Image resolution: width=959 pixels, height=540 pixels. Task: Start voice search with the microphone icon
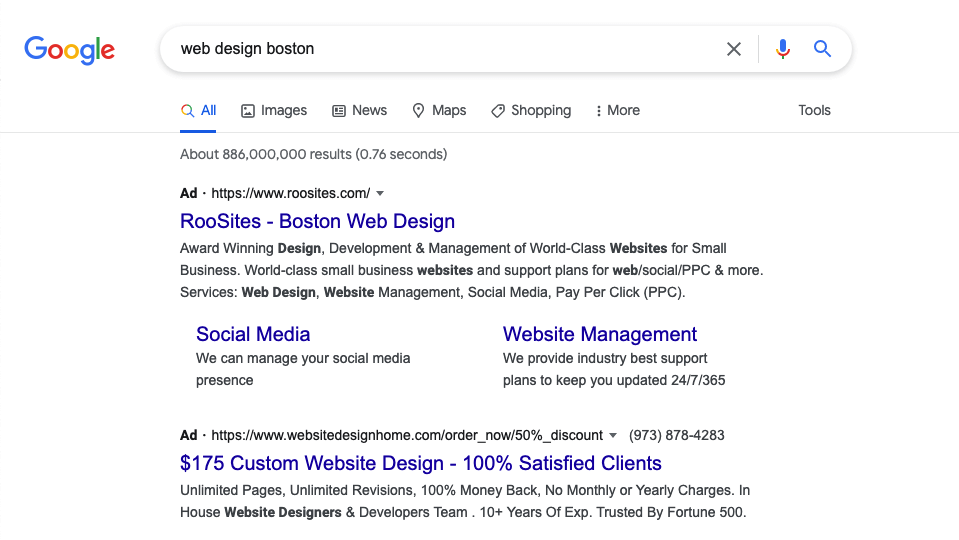coord(782,49)
